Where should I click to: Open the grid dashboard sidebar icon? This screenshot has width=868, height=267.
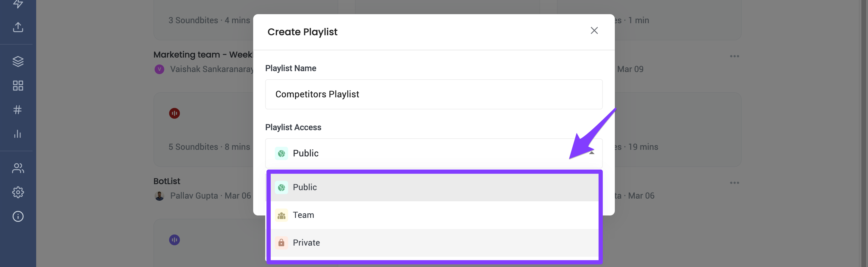click(18, 86)
